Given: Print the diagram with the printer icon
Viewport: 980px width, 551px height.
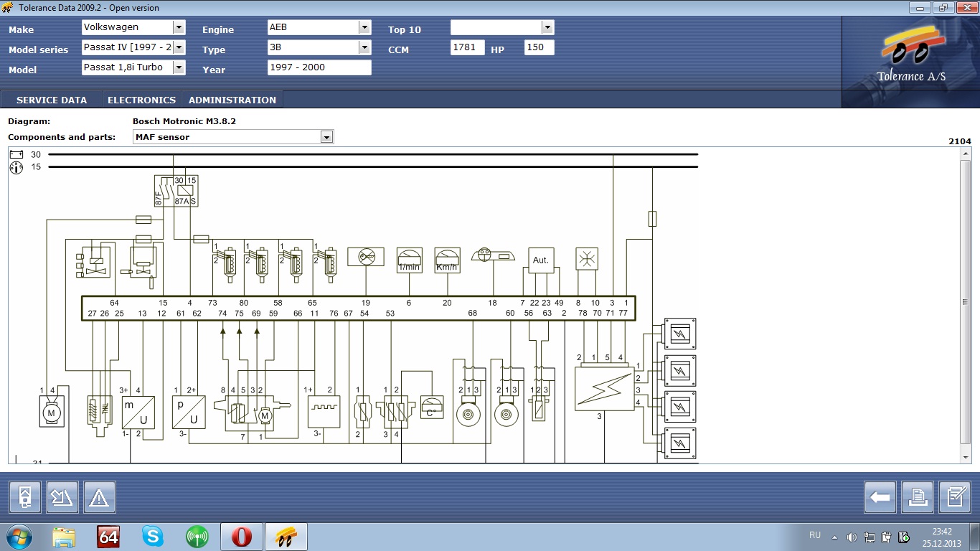Looking at the screenshot, I should [x=918, y=497].
